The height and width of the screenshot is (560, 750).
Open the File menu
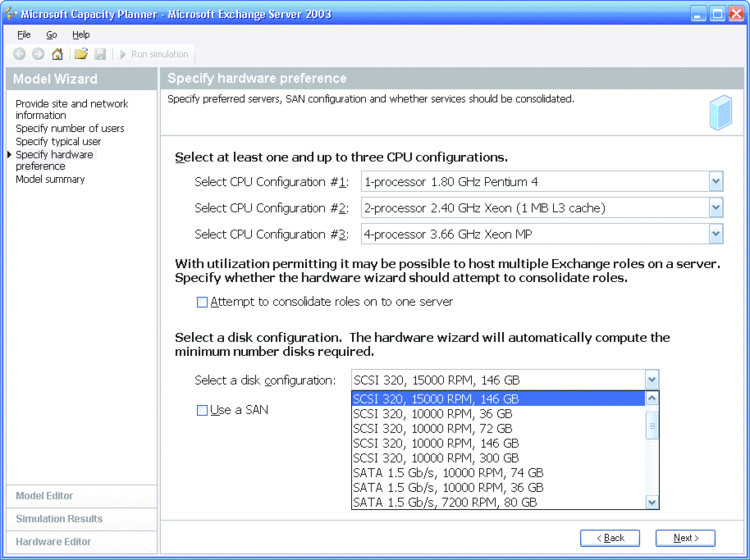[x=24, y=35]
